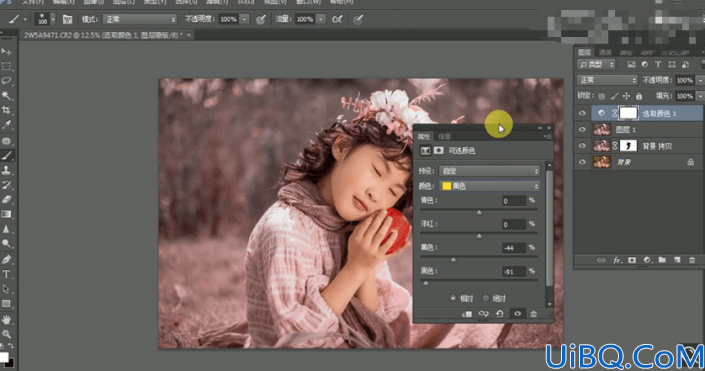Screen dimensions: 705x371
Task: Select the History Brush tool
Action: (x=6, y=185)
